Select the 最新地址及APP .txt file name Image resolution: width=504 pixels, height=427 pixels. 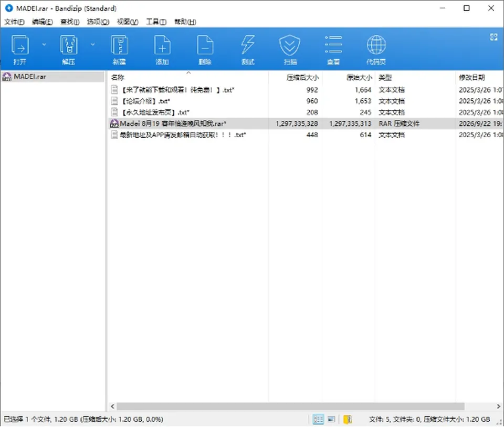(x=183, y=135)
